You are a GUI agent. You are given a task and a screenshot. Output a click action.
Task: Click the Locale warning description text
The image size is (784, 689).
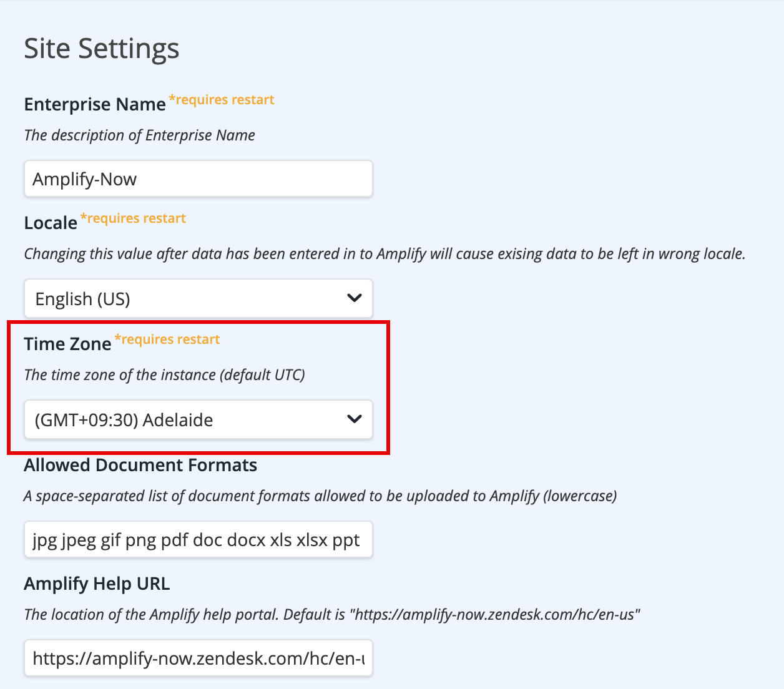tap(385, 254)
